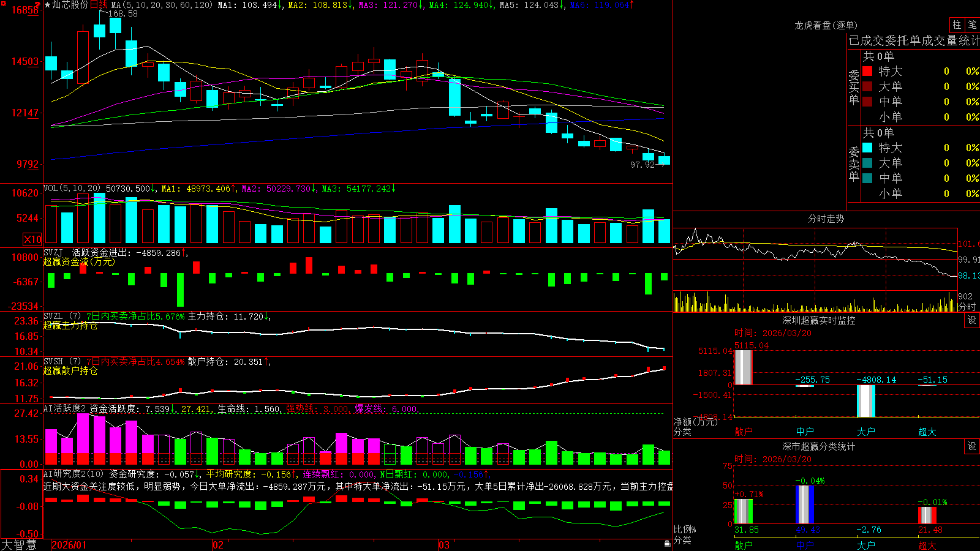This screenshot has height=551, width=980.
Task: Click the SVZL (7) indicator name
Action: point(62,317)
